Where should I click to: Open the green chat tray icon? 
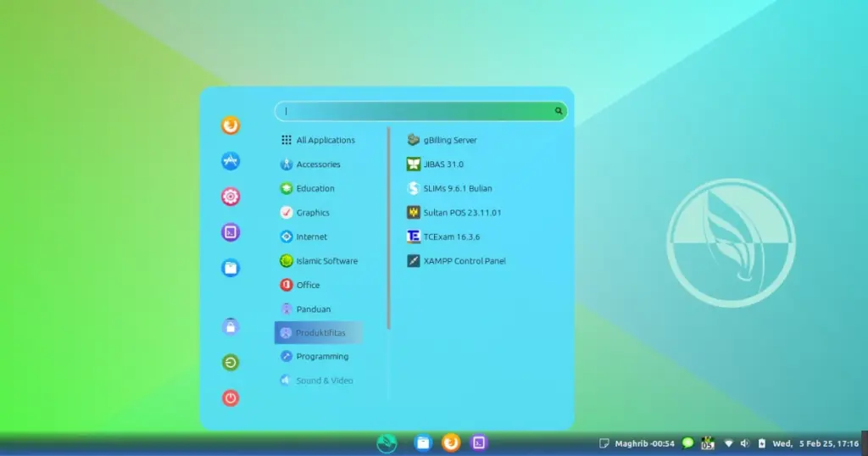[688, 442]
